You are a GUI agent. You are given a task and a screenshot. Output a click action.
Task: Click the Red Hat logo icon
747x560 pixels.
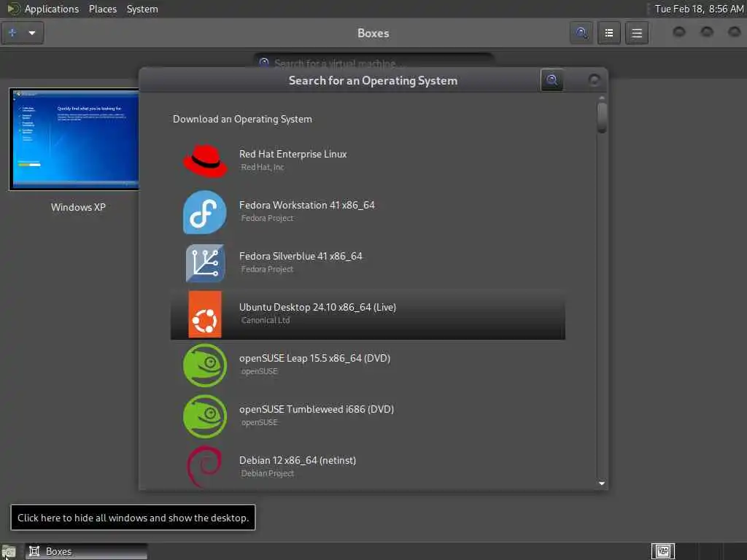coord(205,161)
